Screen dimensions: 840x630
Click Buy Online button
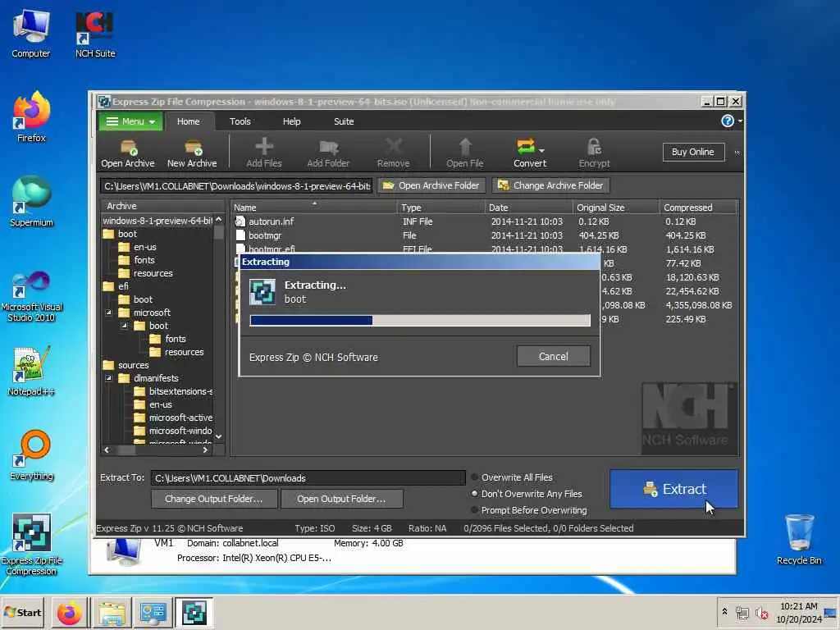tap(693, 152)
